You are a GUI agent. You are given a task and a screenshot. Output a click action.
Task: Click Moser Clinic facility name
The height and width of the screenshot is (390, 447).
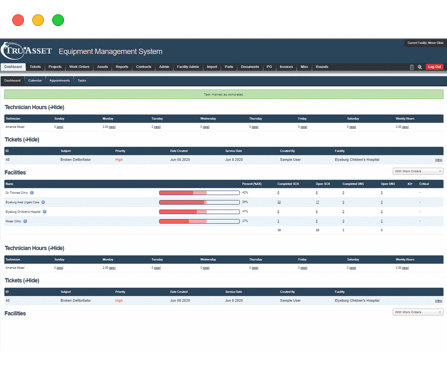13,221
